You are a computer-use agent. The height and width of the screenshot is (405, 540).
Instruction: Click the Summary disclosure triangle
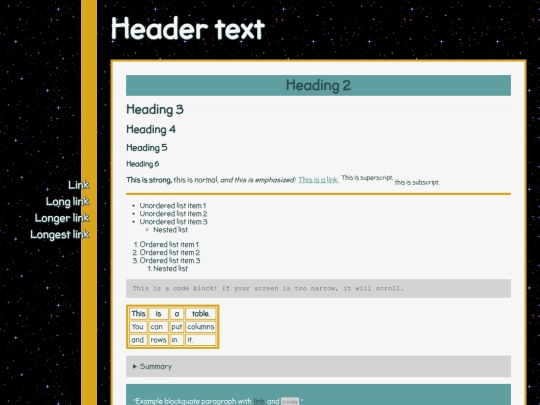[x=135, y=366]
